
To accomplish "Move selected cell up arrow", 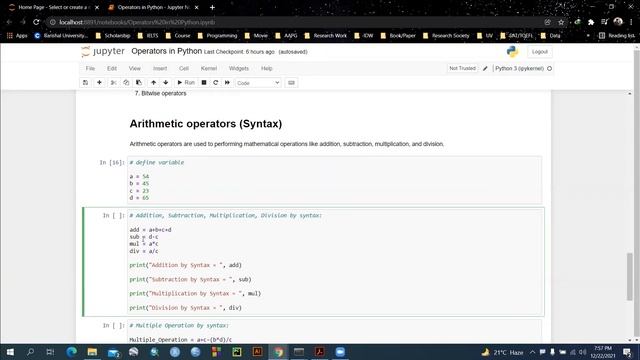I will point(153,82).
